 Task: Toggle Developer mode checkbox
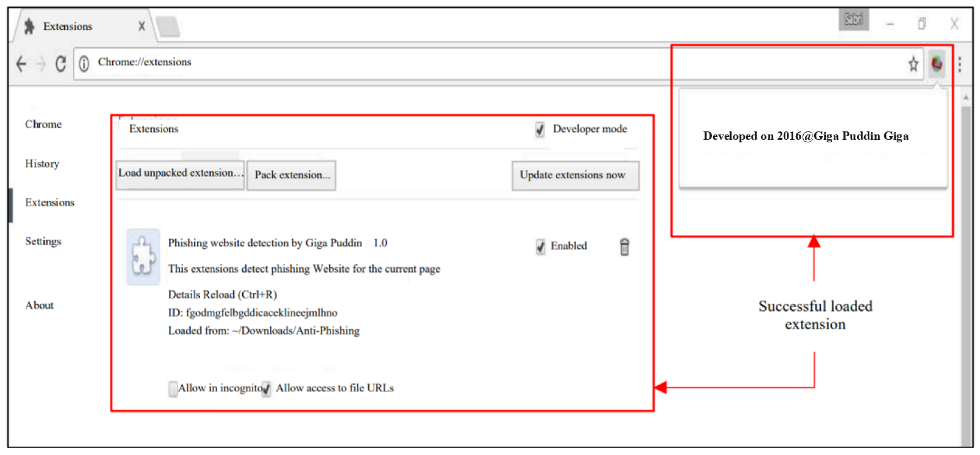tap(540, 129)
